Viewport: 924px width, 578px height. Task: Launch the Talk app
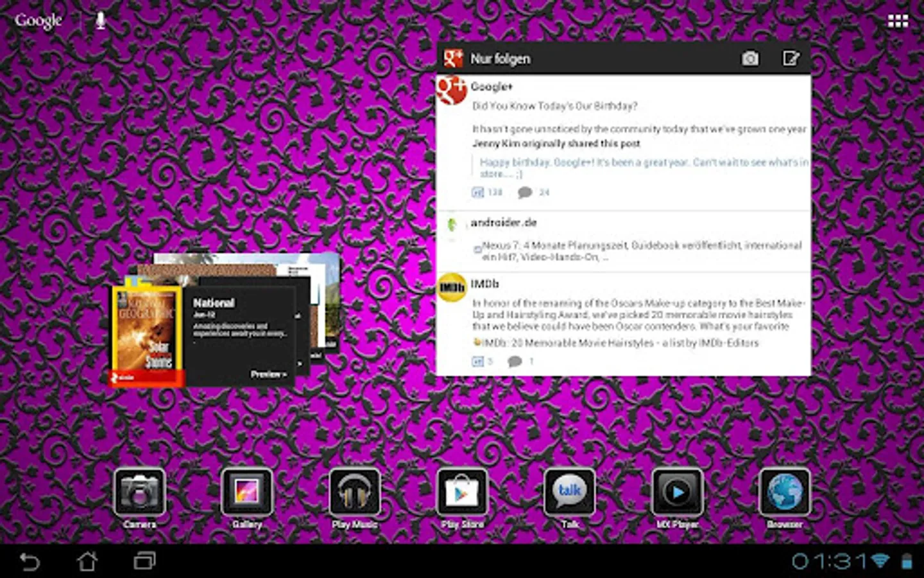570,498
